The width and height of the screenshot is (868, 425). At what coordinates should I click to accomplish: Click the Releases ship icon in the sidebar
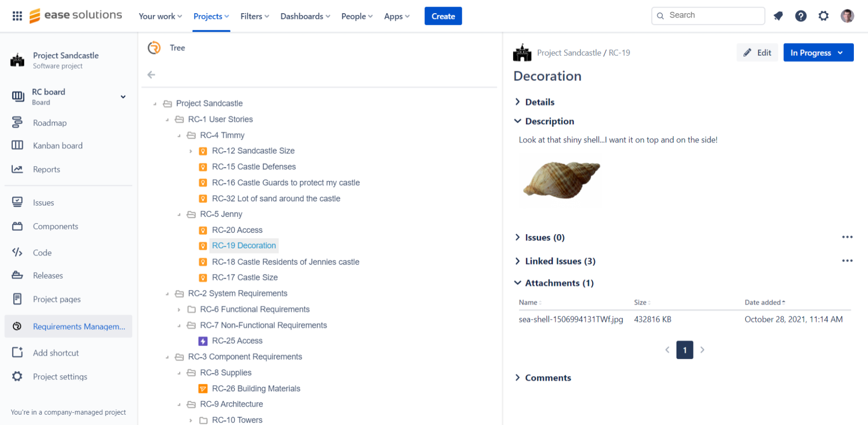point(17,275)
